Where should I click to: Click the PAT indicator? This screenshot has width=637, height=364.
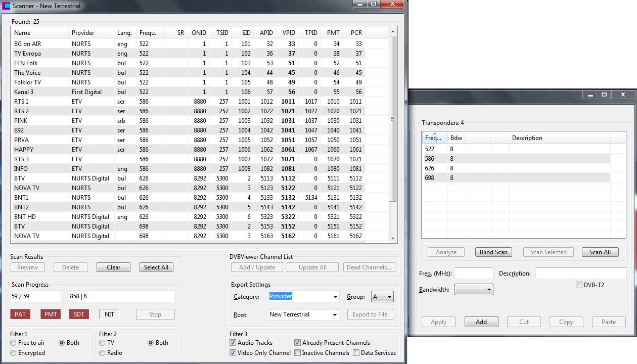[x=20, y=314]
